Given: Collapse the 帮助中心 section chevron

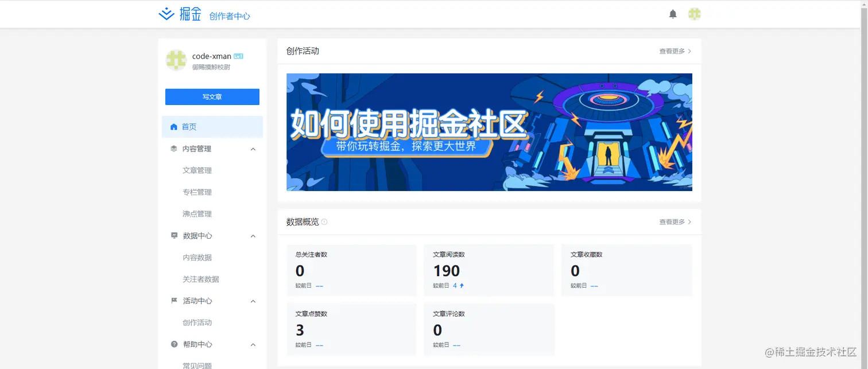Looking at the screenshot, I should coord(253,345).
